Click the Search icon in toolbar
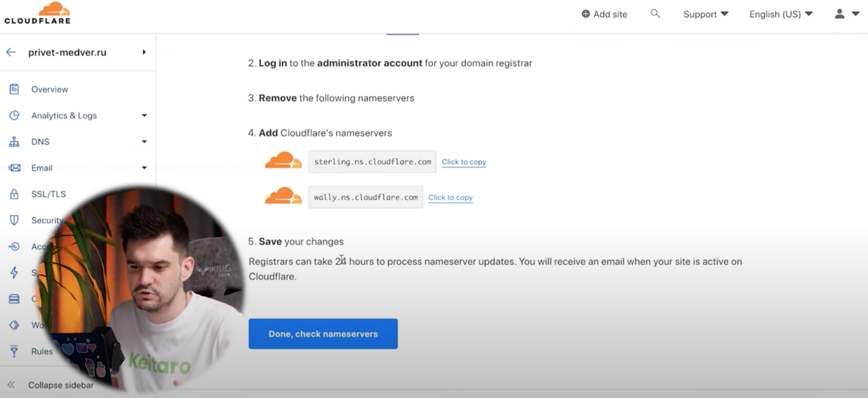868x398 pixels. (656, 13)
